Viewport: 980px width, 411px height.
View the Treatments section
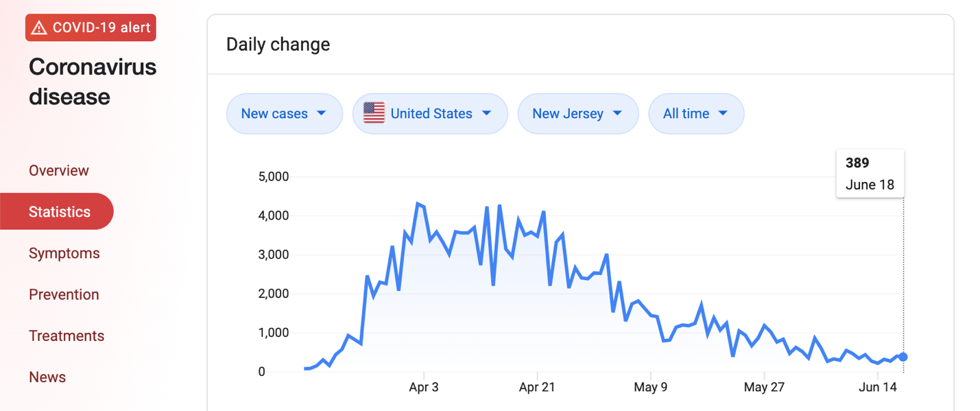67,336
